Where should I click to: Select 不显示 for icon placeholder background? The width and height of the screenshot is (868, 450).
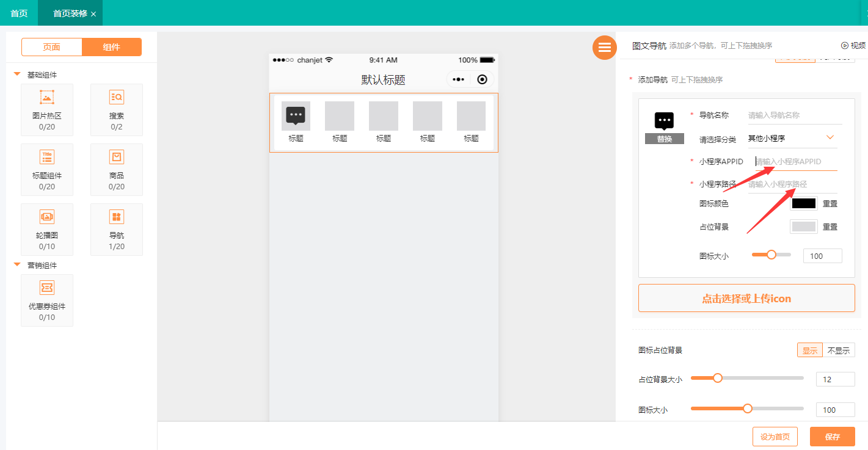(839, 350)
